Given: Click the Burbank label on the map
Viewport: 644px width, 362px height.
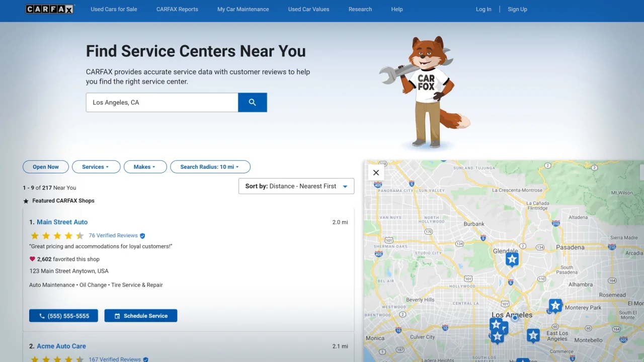Looking at the screenshot, I should click(x=474, y=224).
